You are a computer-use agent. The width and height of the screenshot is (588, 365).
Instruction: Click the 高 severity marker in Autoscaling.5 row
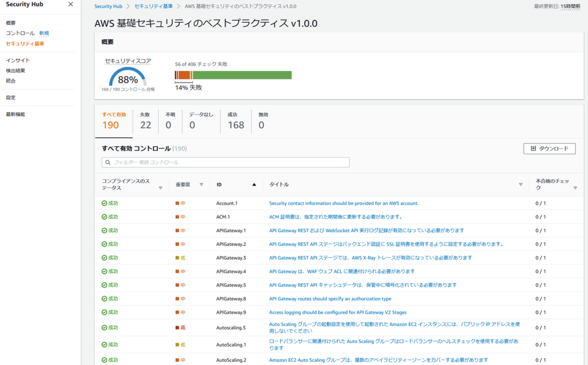coord(180,327)
